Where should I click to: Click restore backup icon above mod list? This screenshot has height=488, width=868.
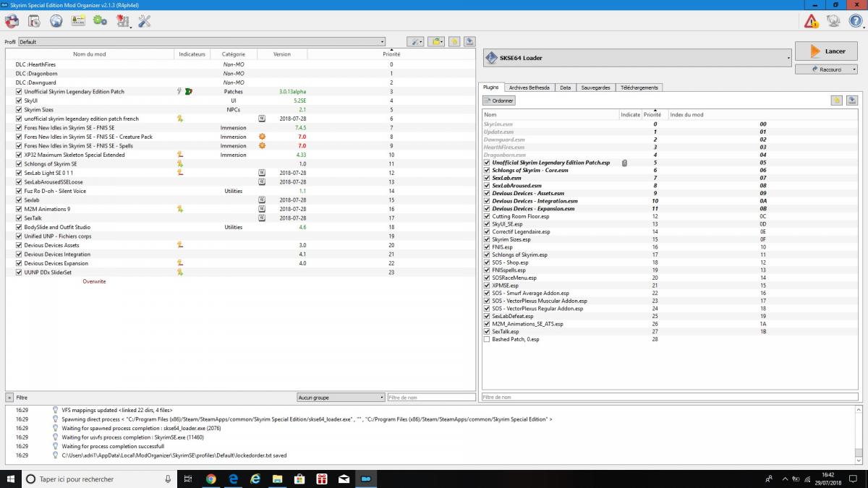coord(454,42)
